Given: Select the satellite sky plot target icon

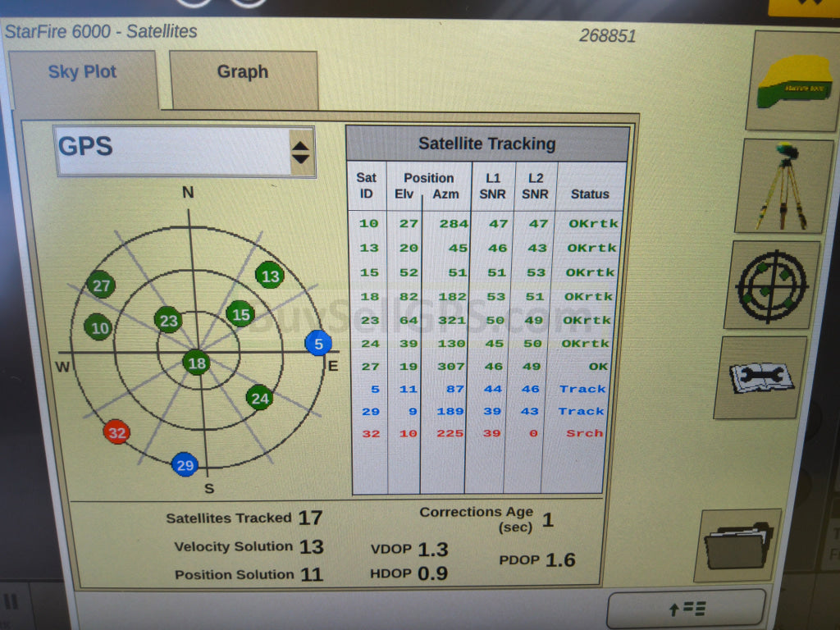Looking at the screenshot, I should [x=771, y=285].
